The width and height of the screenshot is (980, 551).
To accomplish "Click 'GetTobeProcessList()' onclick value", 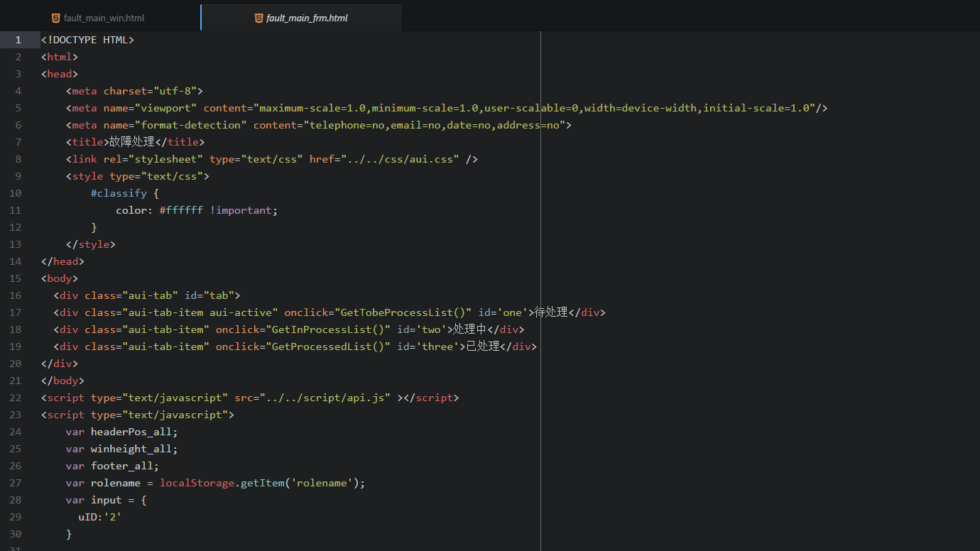I will pyautogui.click(x=403, y=312).
